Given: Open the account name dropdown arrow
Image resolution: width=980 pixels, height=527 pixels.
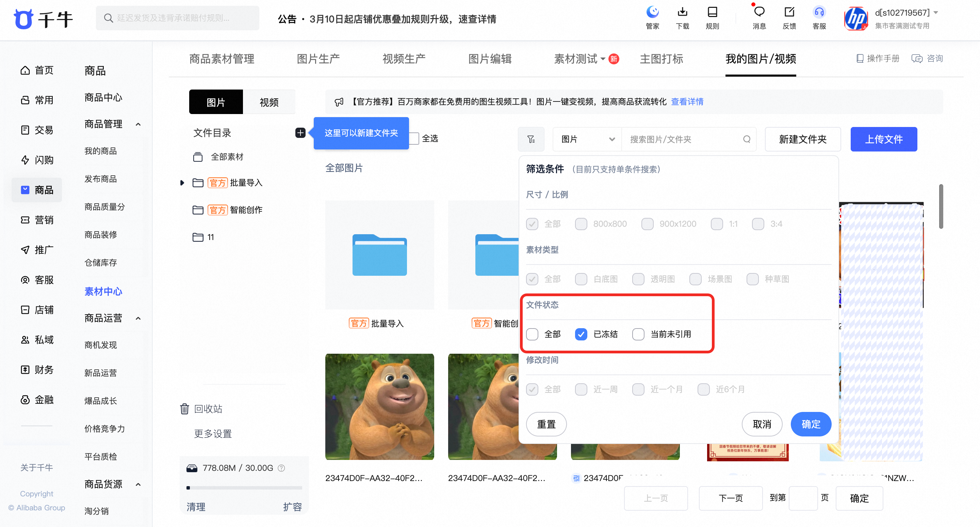Looking at the screenshot, I should pos(936,13).
